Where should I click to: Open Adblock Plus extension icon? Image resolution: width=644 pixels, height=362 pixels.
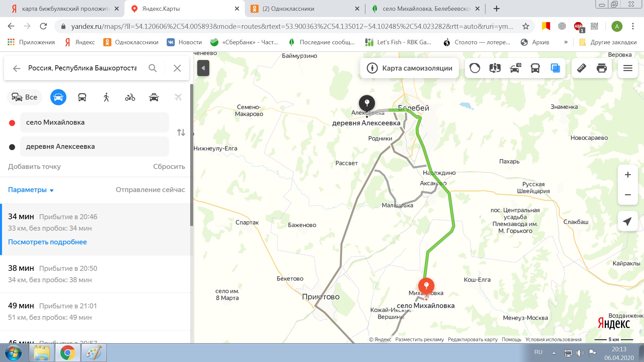(x=579, y=26)
